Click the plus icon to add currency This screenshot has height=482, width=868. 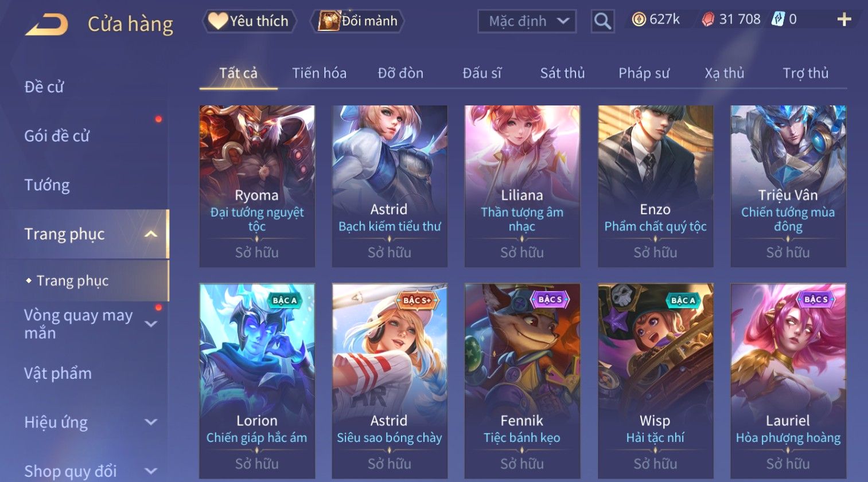pos(844,19)
